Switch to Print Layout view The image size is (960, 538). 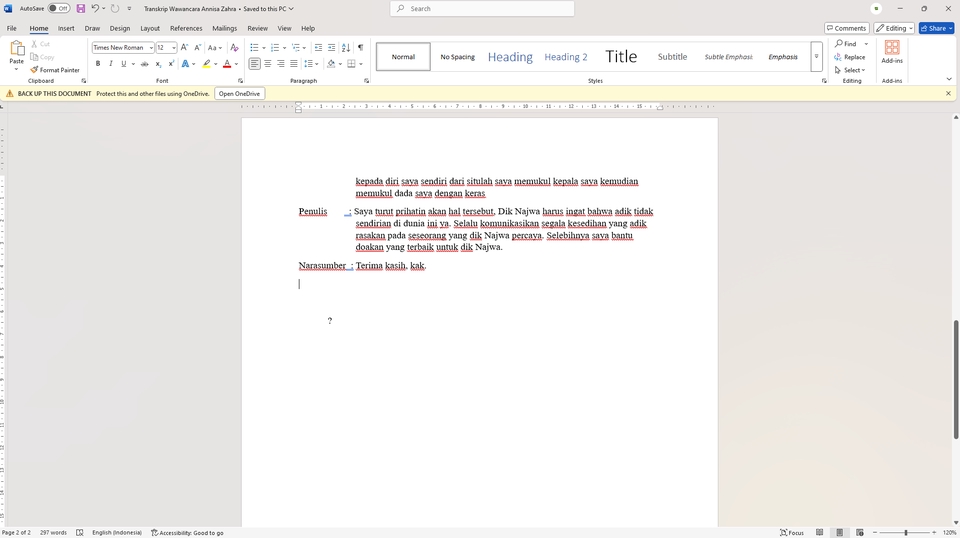point(839,532)
